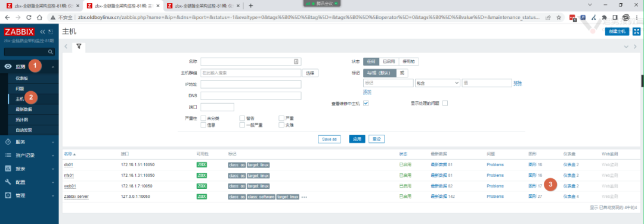
Task: Open new browser tab with plus icon
Action: pyautogui.click(x=251, y=6)
